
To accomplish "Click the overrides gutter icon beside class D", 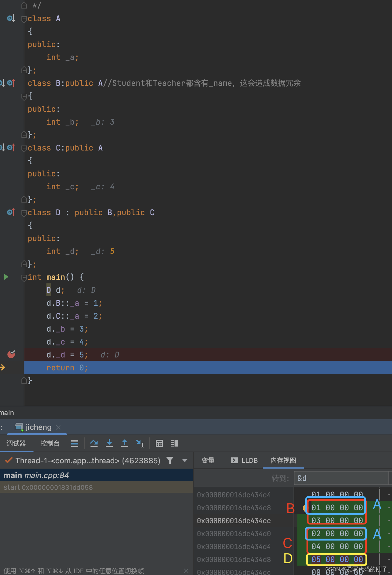I will click(11, 212).
